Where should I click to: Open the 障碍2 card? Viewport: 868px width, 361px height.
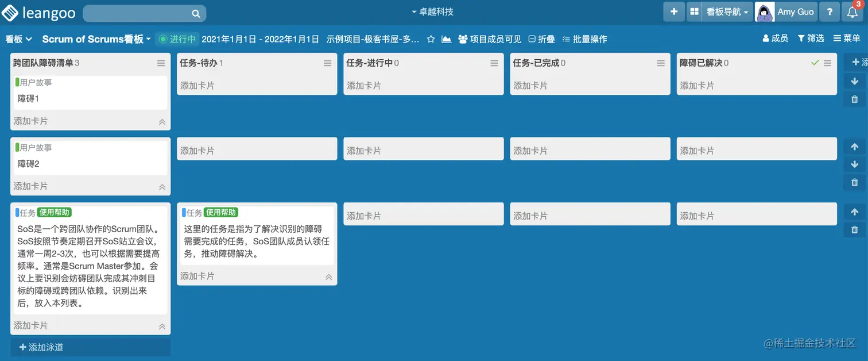[90, 158]
